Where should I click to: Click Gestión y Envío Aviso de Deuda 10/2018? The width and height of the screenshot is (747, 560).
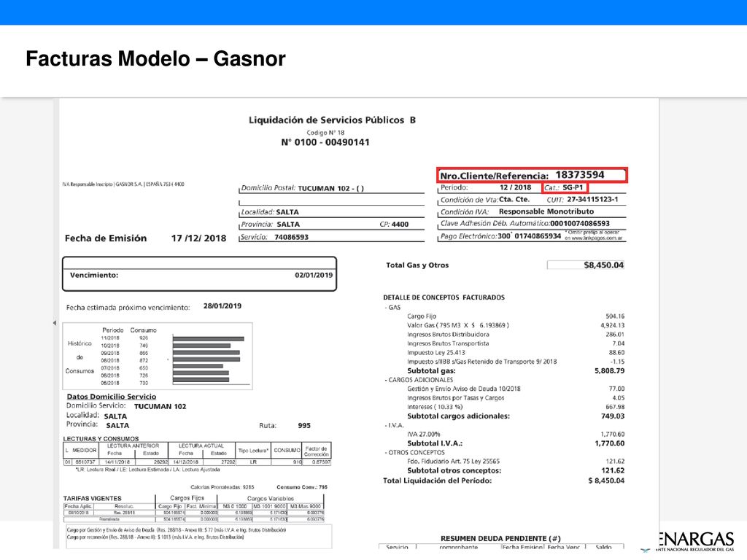(x=463, y=389)
